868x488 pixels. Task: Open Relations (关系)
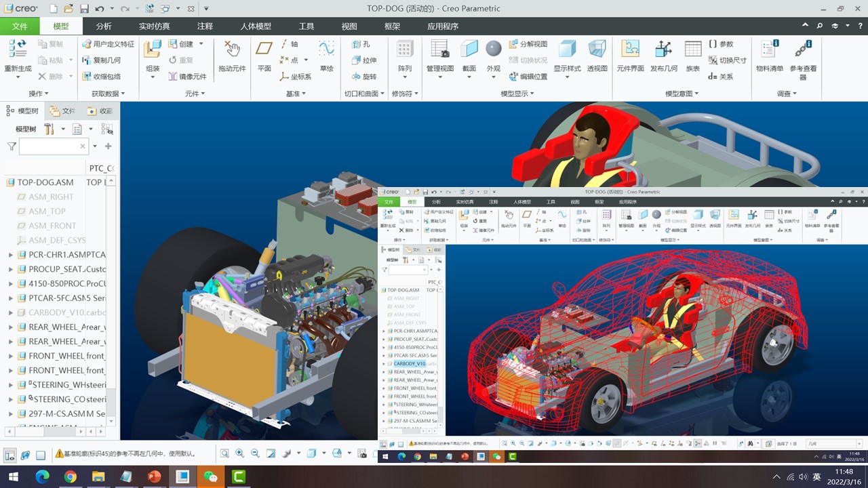coord(721,77)
